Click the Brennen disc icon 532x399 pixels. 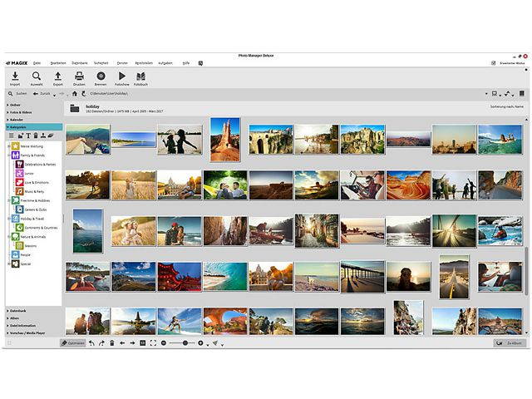click(x=101, y=76)
